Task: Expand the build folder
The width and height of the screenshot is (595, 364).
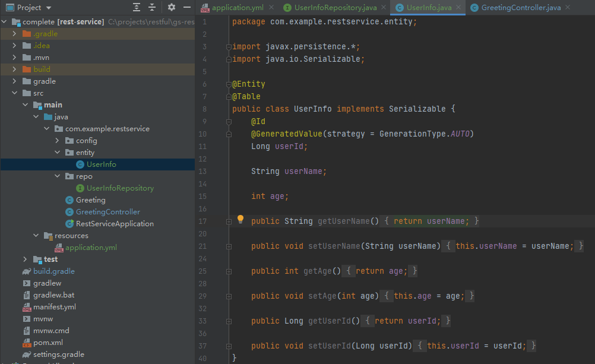Action: (14, 69)
